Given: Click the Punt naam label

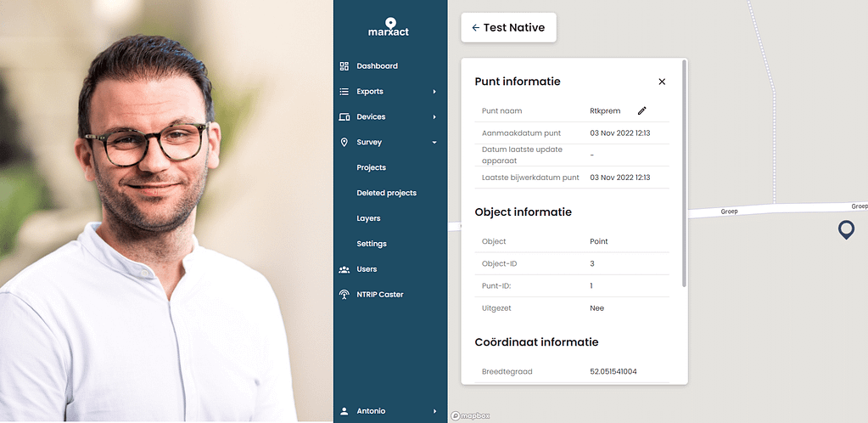Looking at the screenshot, I should point(502,111).
